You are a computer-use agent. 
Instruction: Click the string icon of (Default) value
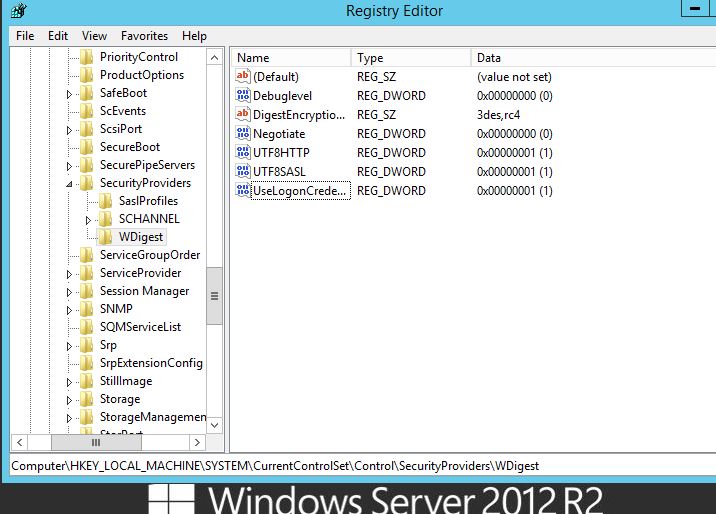coord(242,76)
